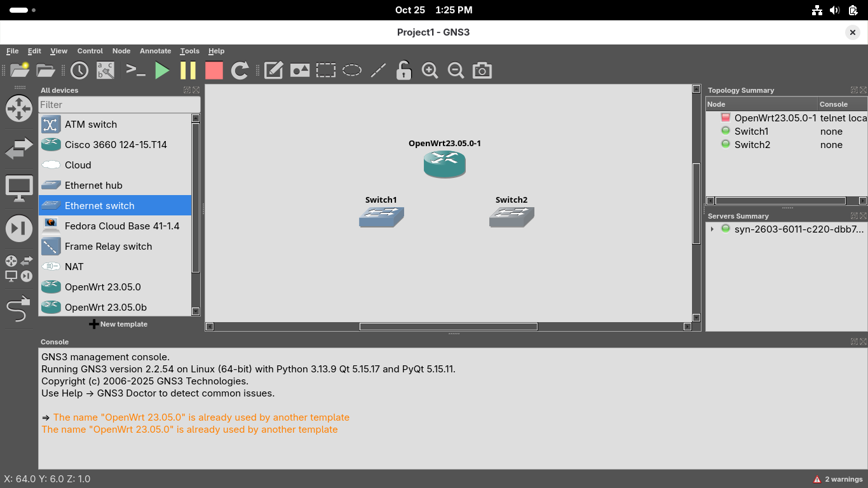Take a screenshot with the camera icon

pos(482,71)
